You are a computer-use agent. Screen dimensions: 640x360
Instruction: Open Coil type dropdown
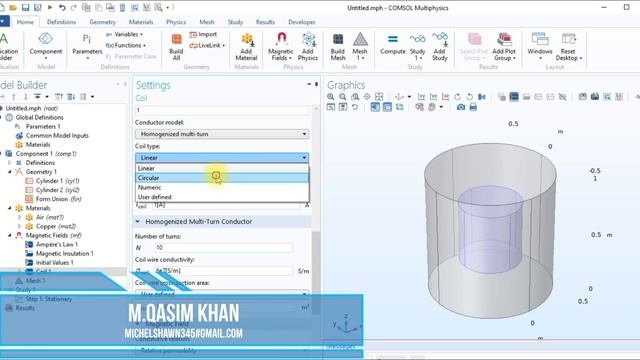coord(222,158)
